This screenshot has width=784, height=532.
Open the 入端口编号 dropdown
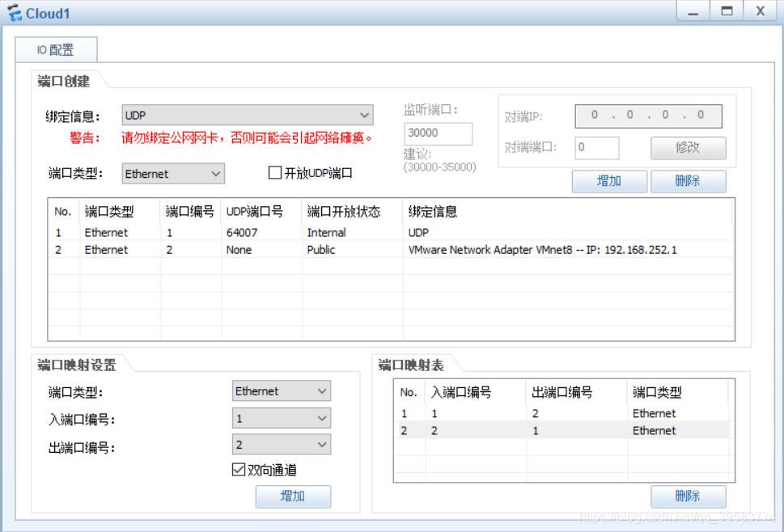[x=282, y=418]
